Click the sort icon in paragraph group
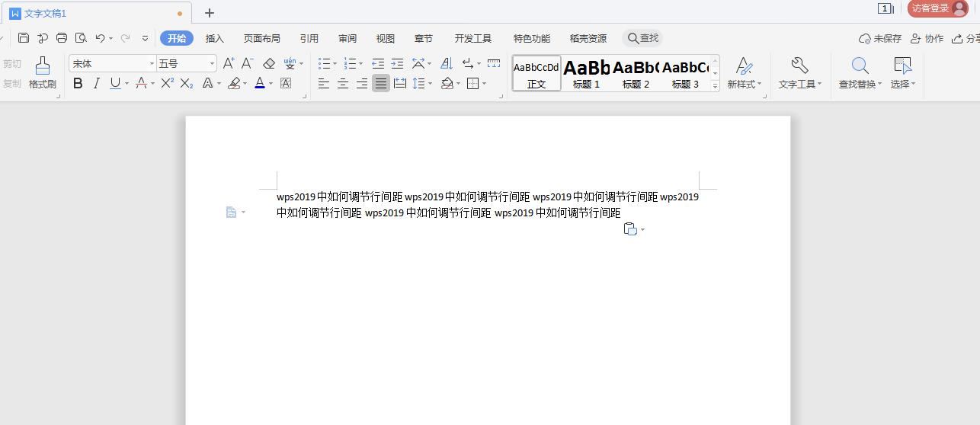The width and height of the screenshot is (980, 425). (447, 63)
